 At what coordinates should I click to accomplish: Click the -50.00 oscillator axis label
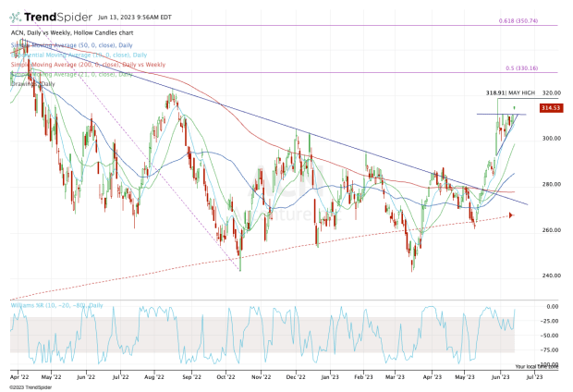pyautogui.click(x=550, y=336)
